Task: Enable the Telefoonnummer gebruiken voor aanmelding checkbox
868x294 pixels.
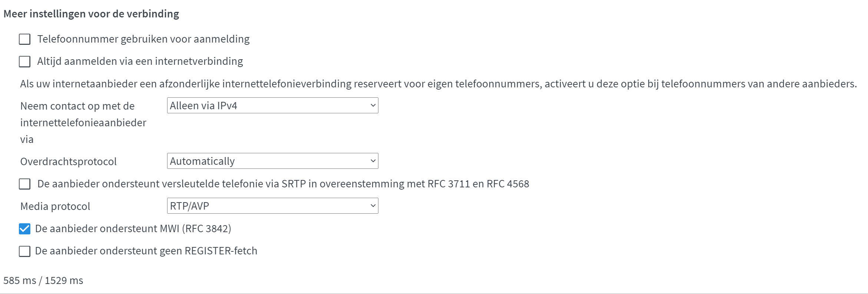Action: pyautogui.click(x=24, y=39)
